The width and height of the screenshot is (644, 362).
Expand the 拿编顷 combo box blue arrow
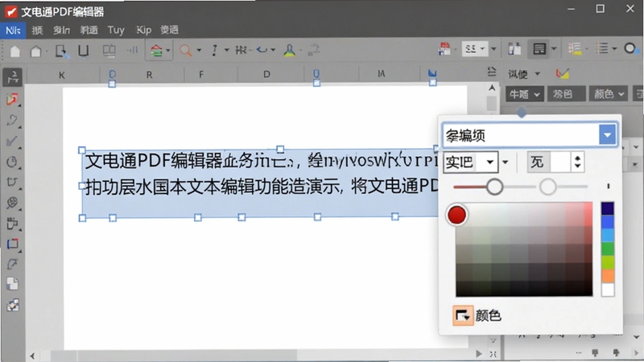(x=608, y=135)
